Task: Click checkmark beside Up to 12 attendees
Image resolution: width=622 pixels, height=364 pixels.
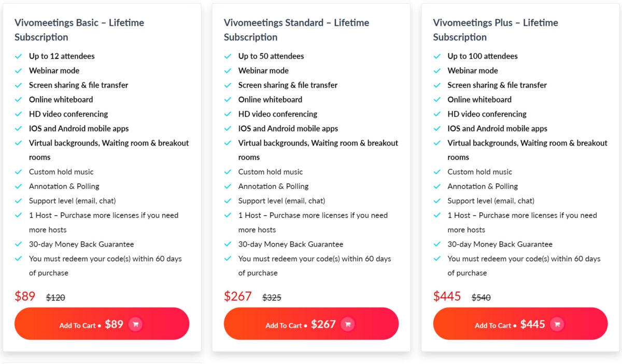Action: coord(18,56)
